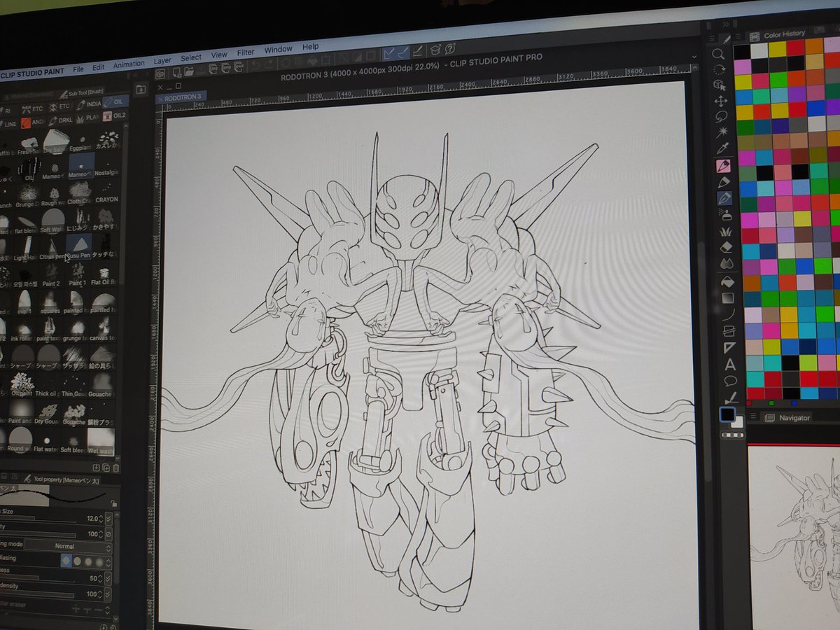This screenshot has height=630, width=840.
Task: Select the Decoration tool
Action: pos(726,231)
